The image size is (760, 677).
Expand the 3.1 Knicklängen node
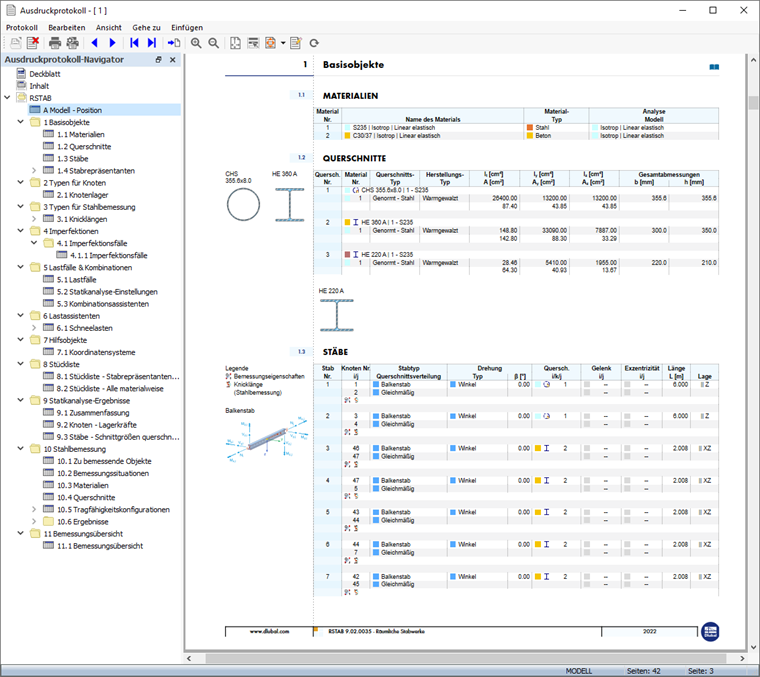point(34,219)
